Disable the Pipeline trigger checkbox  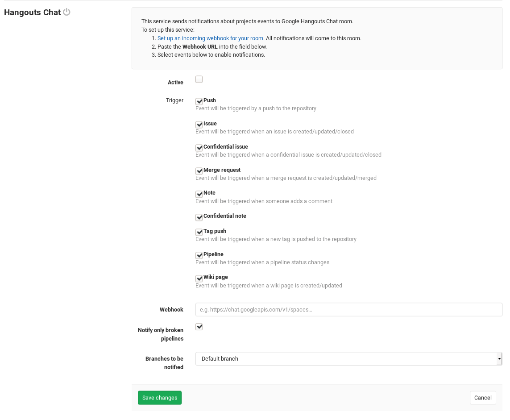[x=199, y=255]
